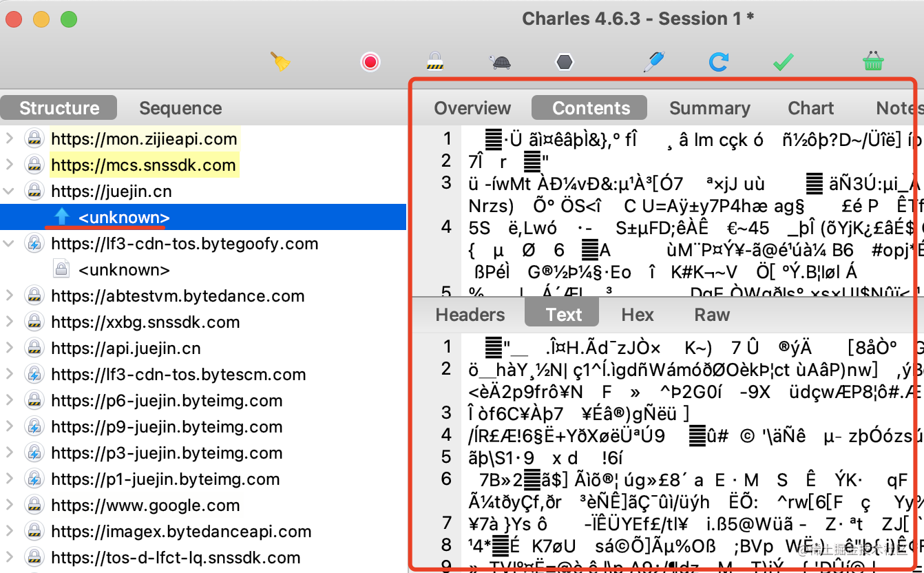924x573 pixels.
Task: Expand the https://mon.zijieapi.com node
Action: click(10, 138)
